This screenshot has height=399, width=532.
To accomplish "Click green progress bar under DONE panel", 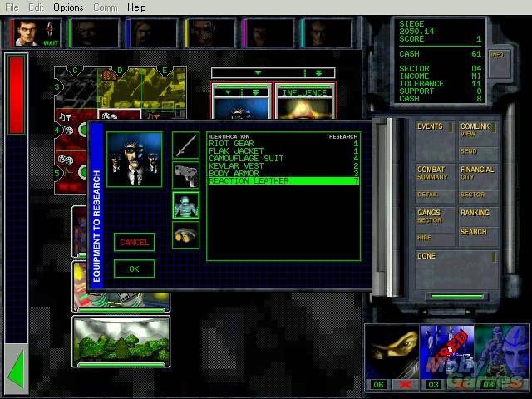I will [x=456, y=297].
